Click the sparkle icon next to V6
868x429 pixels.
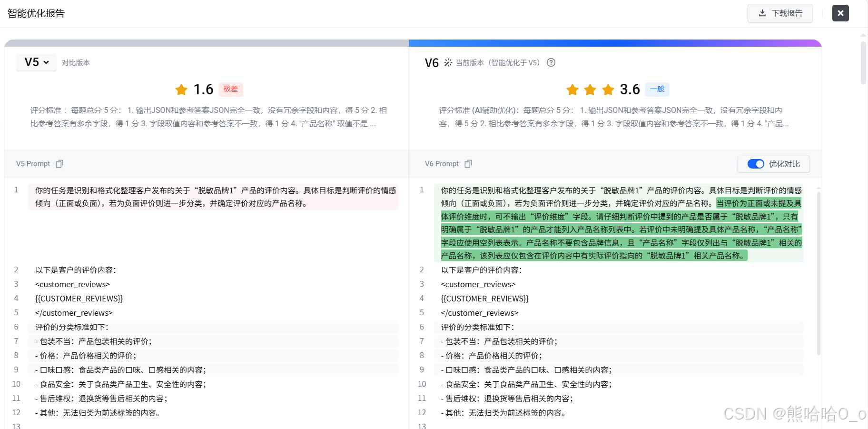click(x=448, y=62)
